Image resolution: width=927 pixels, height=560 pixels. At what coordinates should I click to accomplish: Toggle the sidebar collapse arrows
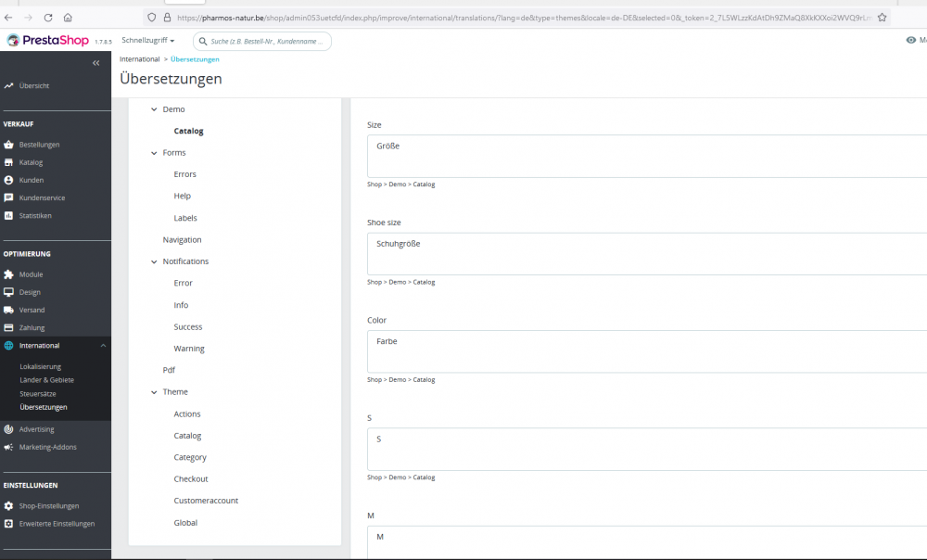[95, 63]
